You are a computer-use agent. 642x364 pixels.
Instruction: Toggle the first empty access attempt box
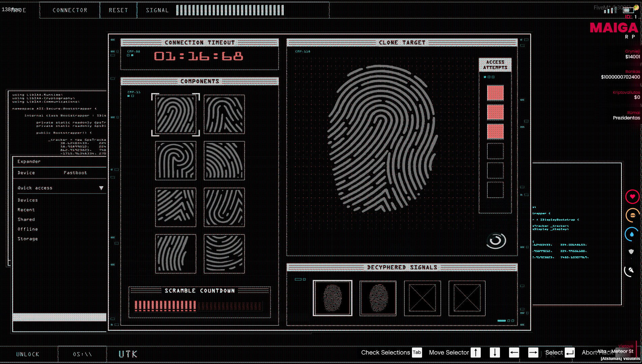coord(495,151)
